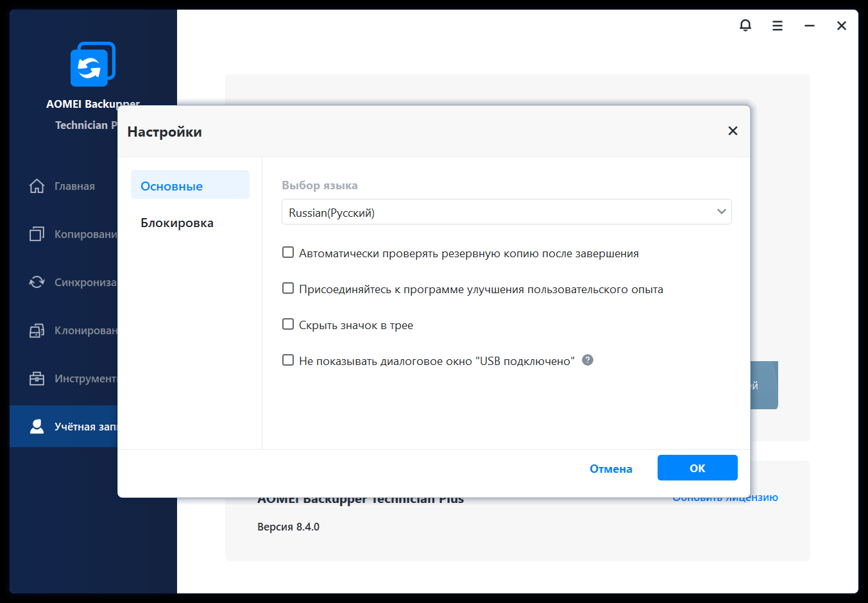Click the Клонирование clone icon
The width and height of the screenshot is (868, 603).
pos(37,330)
